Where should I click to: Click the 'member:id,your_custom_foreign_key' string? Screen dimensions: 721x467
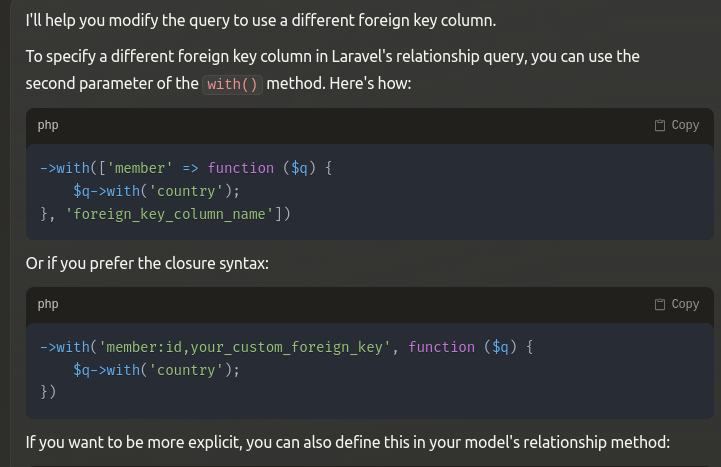coord(244,347)
